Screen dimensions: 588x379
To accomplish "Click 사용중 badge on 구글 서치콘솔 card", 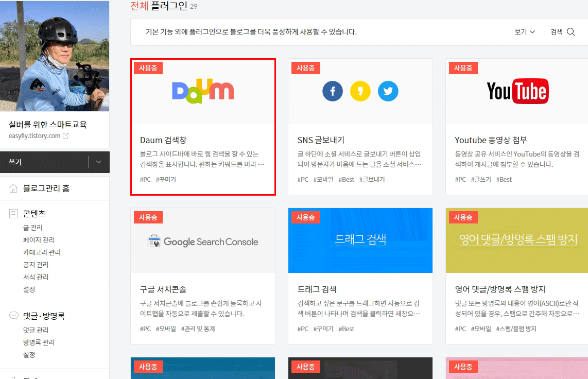I will coord(148,217).
